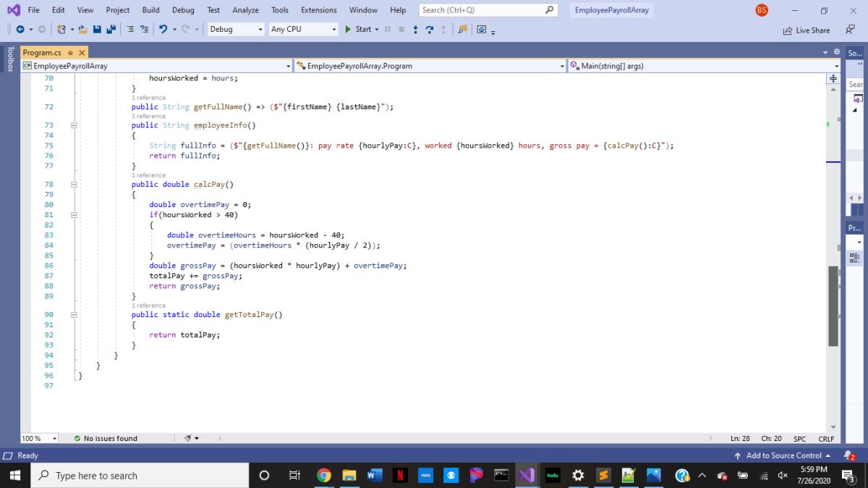
Task: Open the EmployeePayrollArray.Program type dropdown
Action: pos(430,66)
